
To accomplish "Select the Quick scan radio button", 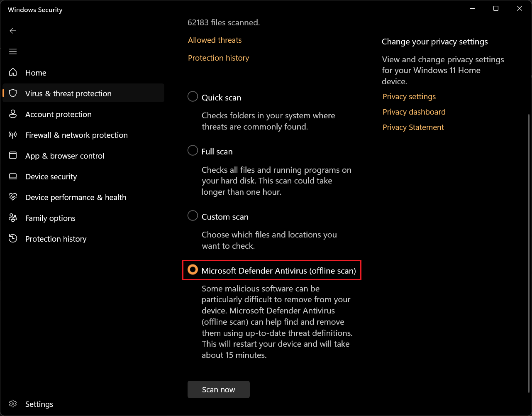I will click(x=193, y=97).
